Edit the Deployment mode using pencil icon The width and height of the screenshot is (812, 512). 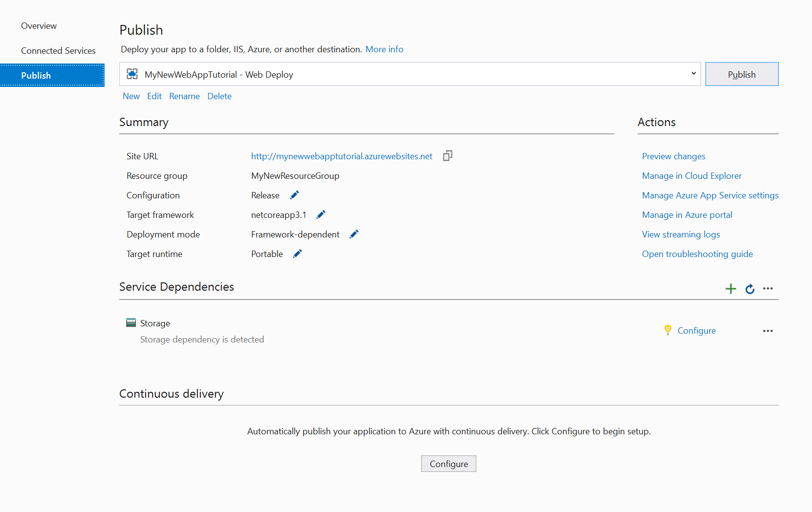[x=354, y=234]
